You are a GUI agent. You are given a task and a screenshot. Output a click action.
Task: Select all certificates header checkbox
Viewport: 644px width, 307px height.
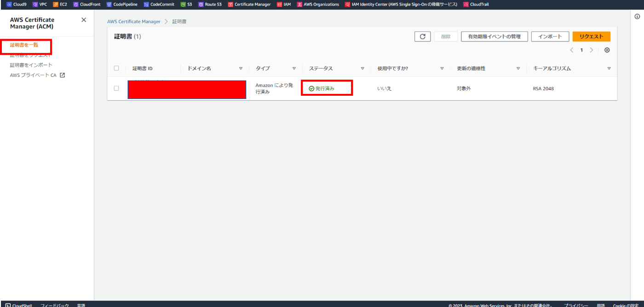tap(116, 68)
